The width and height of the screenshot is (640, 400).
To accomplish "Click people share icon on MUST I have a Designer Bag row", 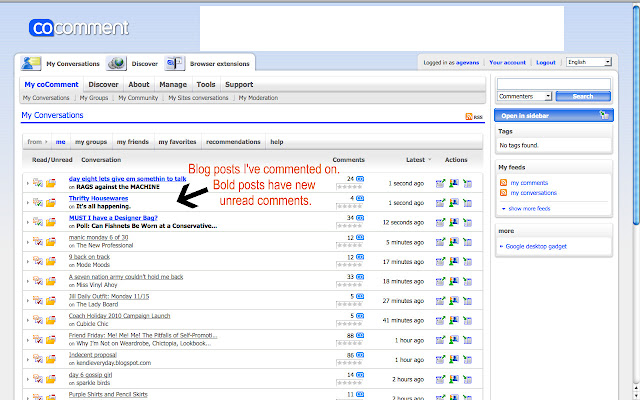I will 454,222.
